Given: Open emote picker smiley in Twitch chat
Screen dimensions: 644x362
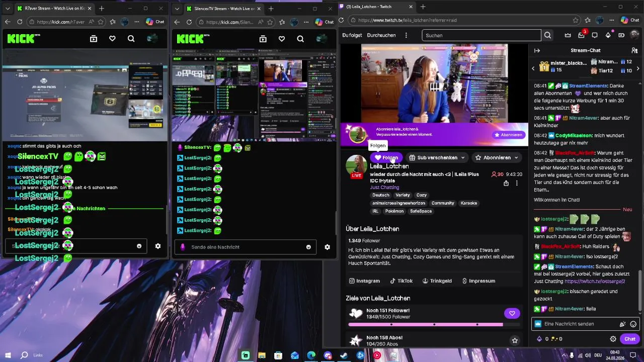Looking at the screenshot, I should [633, 324].
